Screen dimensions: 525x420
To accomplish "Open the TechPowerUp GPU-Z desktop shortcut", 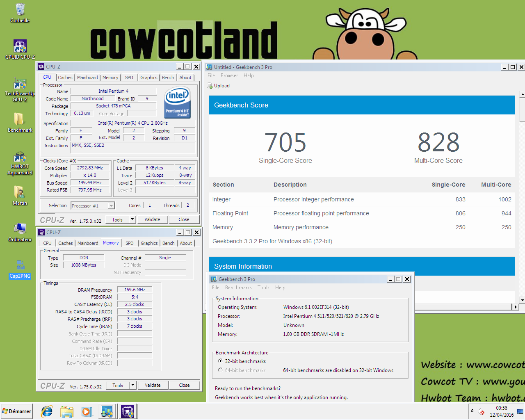I will [20, 89].
